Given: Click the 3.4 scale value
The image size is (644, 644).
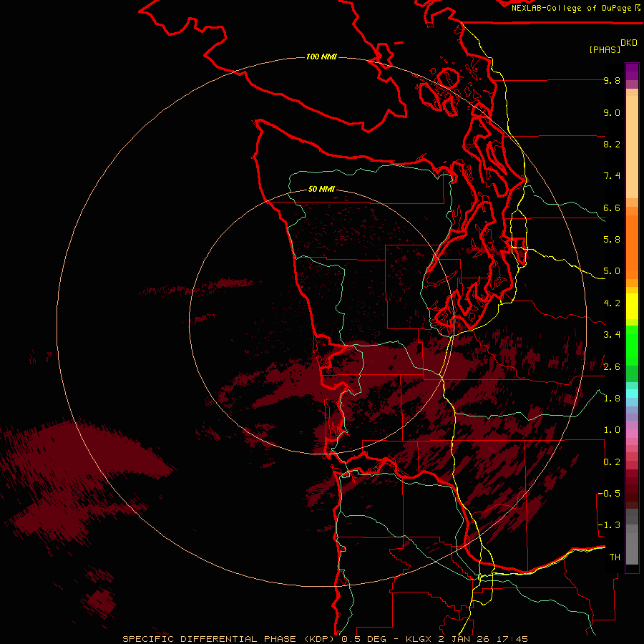Looking at the screenshot, I should pyautogui.click(x=612, y=335).
